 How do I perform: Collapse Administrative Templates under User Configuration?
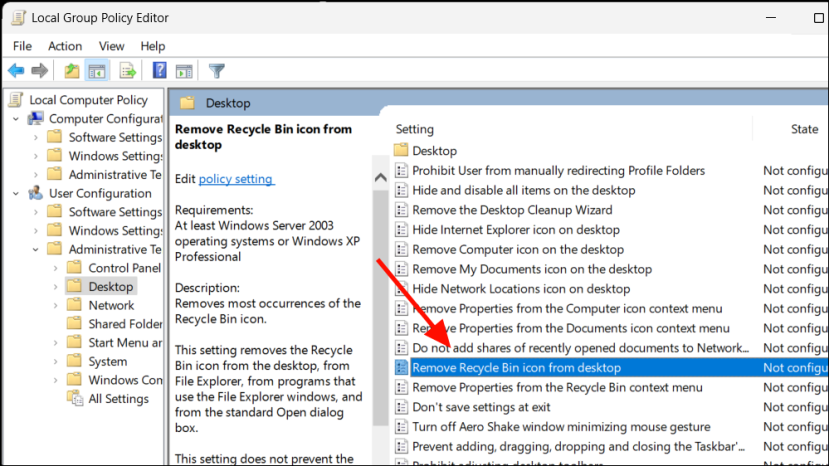click(36, 249)
